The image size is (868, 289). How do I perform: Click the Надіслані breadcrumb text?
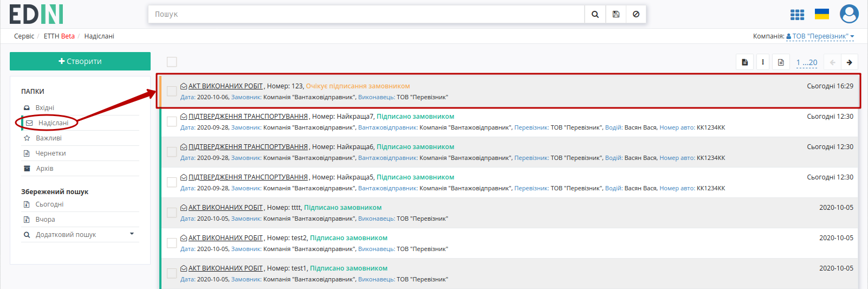click(99, 36)
